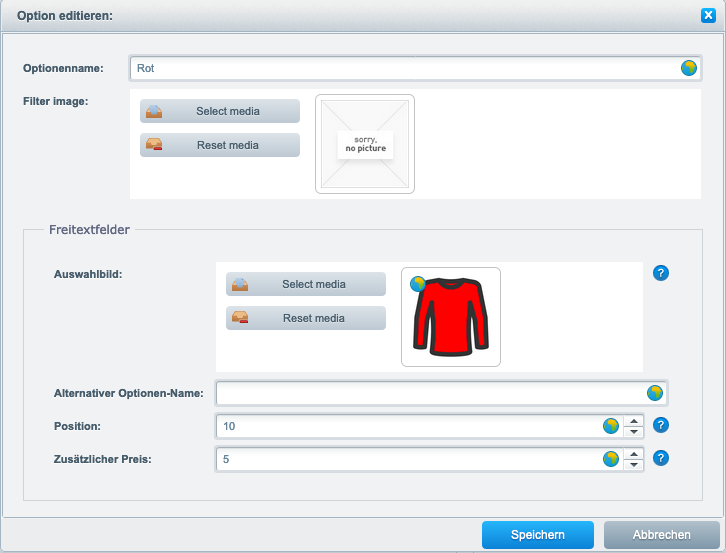The width and height of the screenshot is (726, 553).
Task: Select media for Filter image
Action: (x=220, y=111)
